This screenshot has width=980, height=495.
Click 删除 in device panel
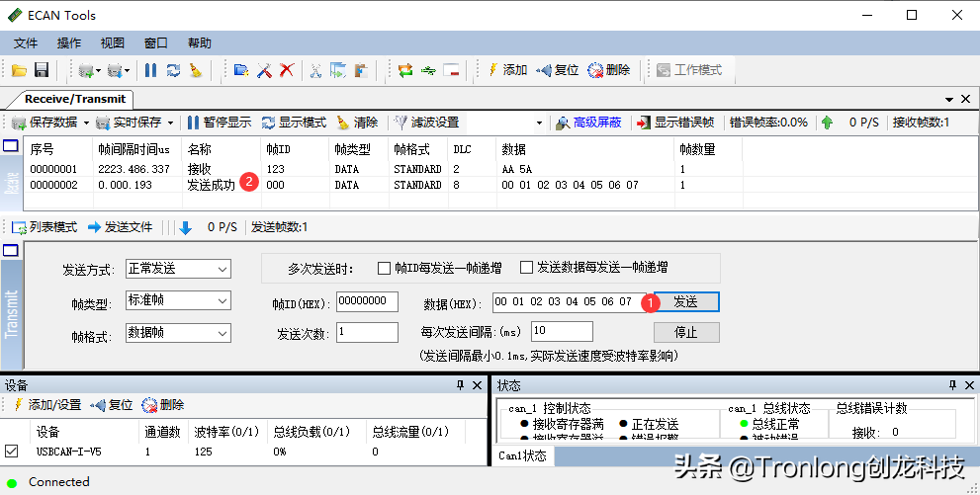[162, 405]
